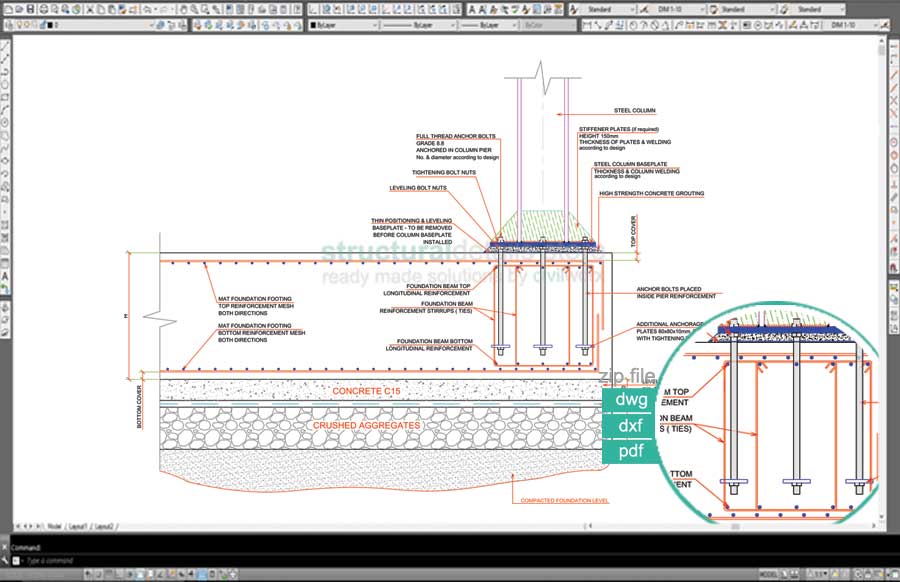Open the Properties palette icon
The height and width of the screenshot is (582, 900).
230,9
